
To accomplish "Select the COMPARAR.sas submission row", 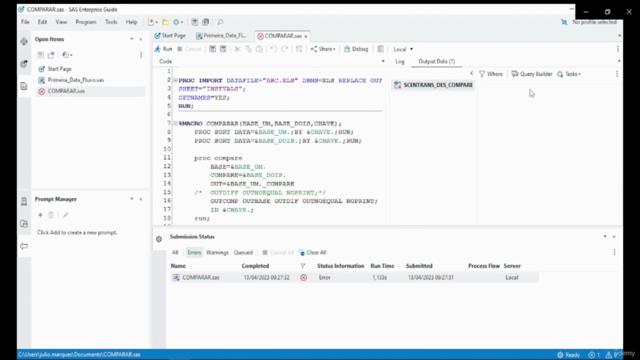I will [x=354, y=278].
